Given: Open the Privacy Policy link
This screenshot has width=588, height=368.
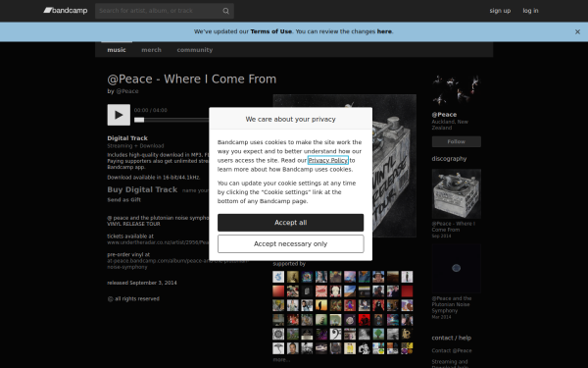Looking at the screenshot, I should click(328, 160).
